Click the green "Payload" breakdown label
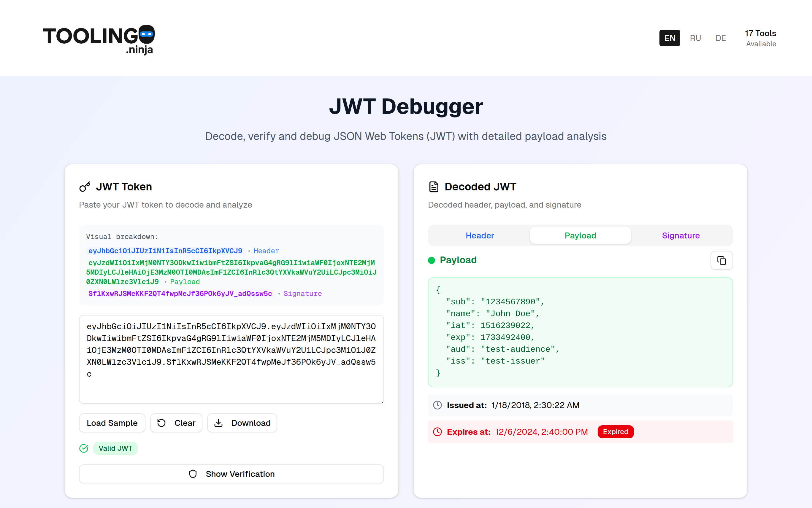 click(x=185, y=282)
